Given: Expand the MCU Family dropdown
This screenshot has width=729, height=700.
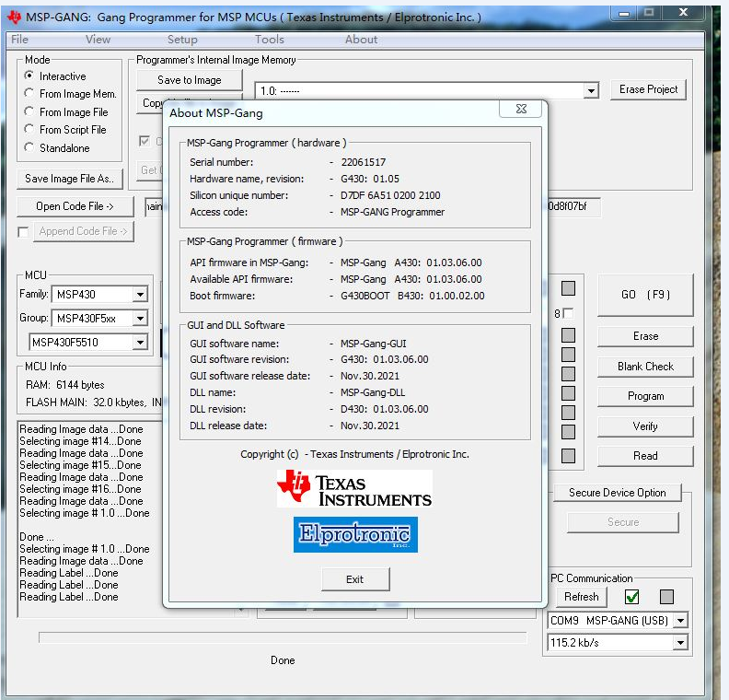Looking at the screenshot, I should [x=140, y=295].
